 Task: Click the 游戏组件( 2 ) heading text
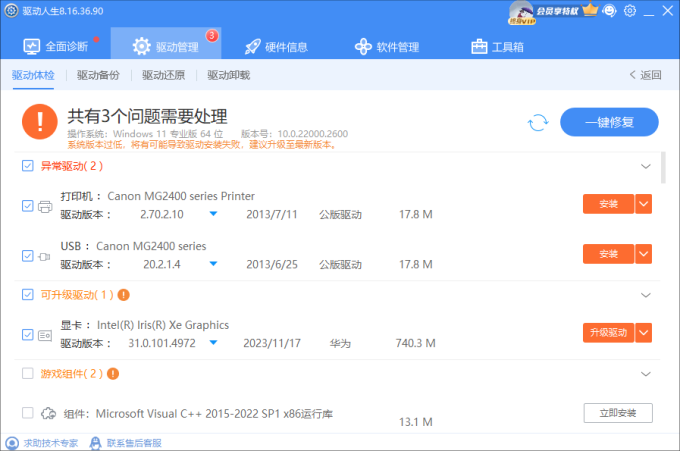[72, 373]
